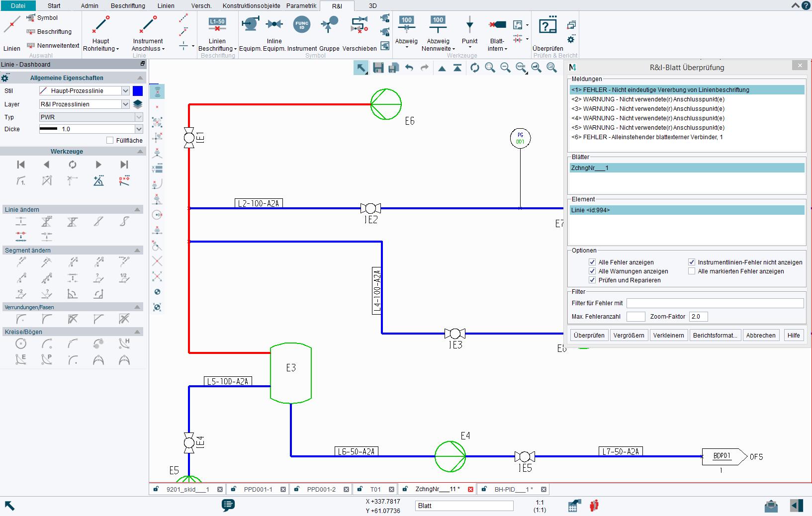This screenshot has height=516, width=812.
Task: Open the layer stack icon beside Layer
Action: point(138,104)
